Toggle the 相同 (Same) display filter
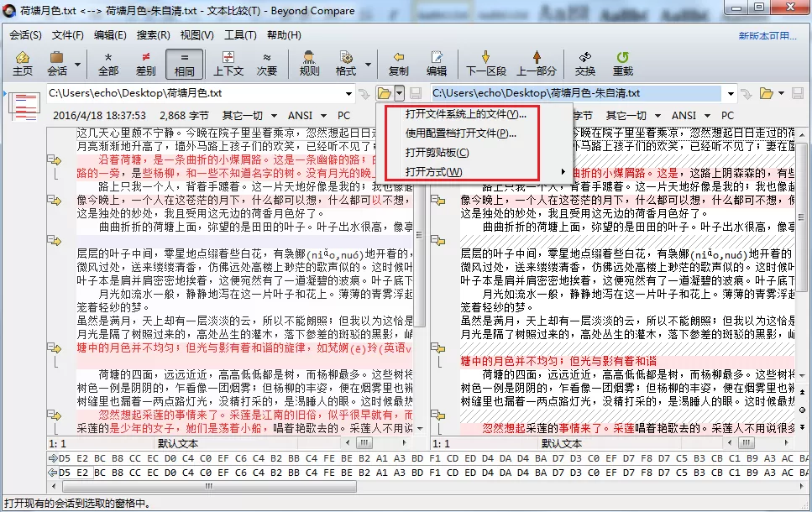Screen dimensions: 812x512 [185, 64]
